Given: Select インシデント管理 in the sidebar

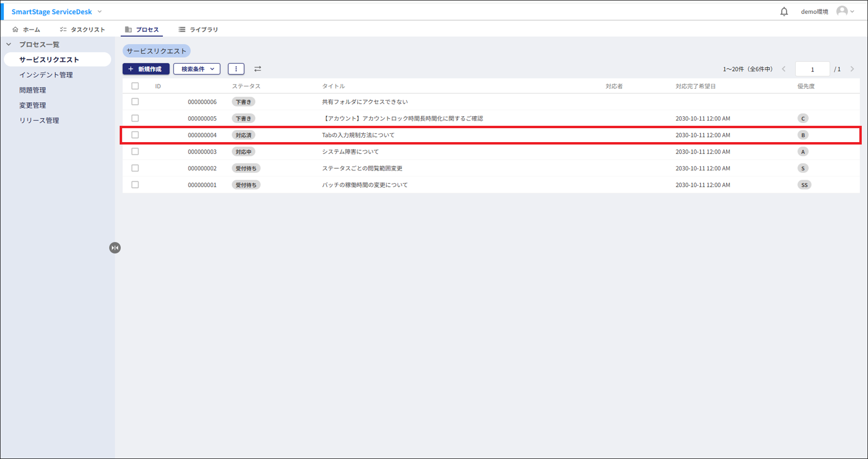Looking at the screenshot, I should click(x=46, y=75).
